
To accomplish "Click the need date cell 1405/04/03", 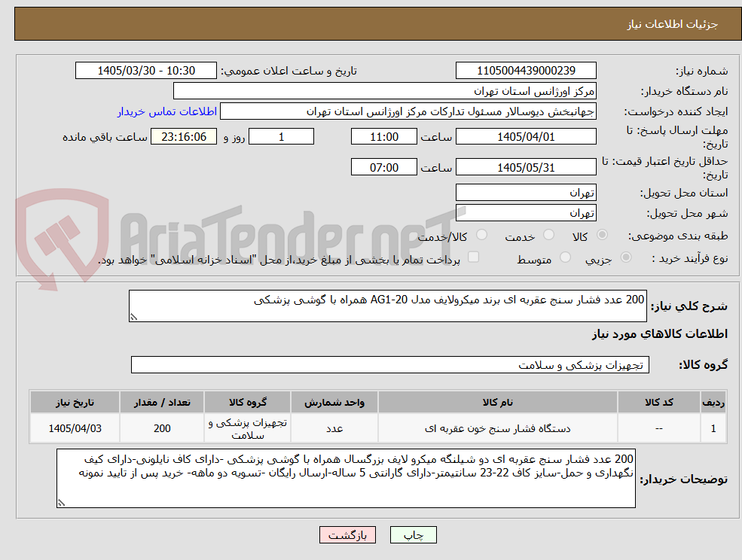I will [x=75, y=428].
